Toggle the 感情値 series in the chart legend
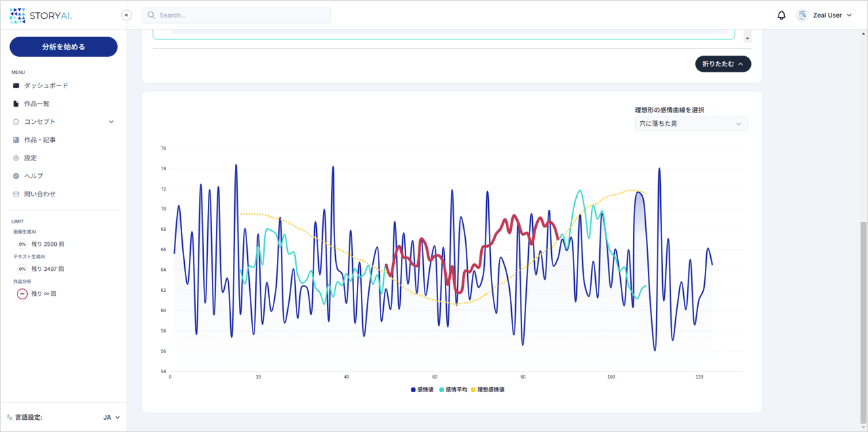 click(x=422, y=390)
